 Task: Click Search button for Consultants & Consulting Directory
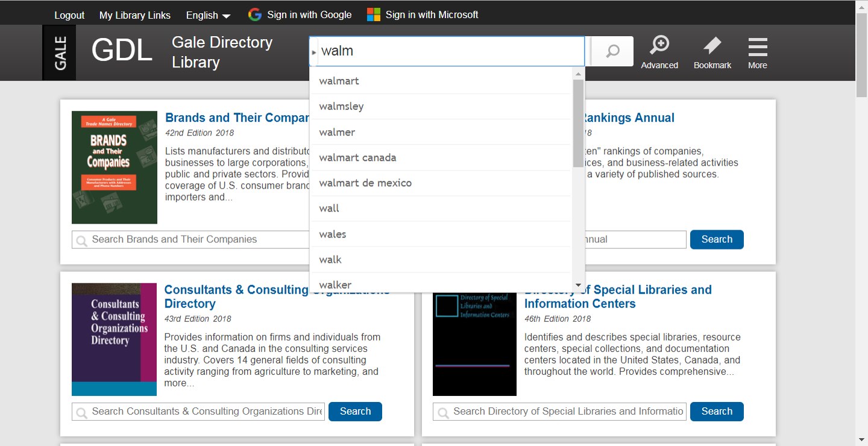point(355,412)
